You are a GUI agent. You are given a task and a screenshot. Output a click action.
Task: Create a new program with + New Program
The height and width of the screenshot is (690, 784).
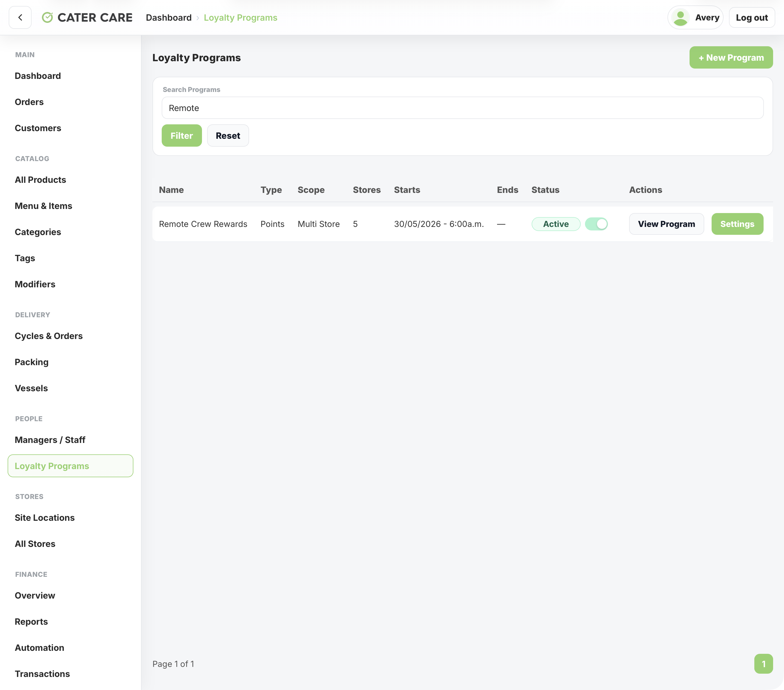tap(731, 57)
